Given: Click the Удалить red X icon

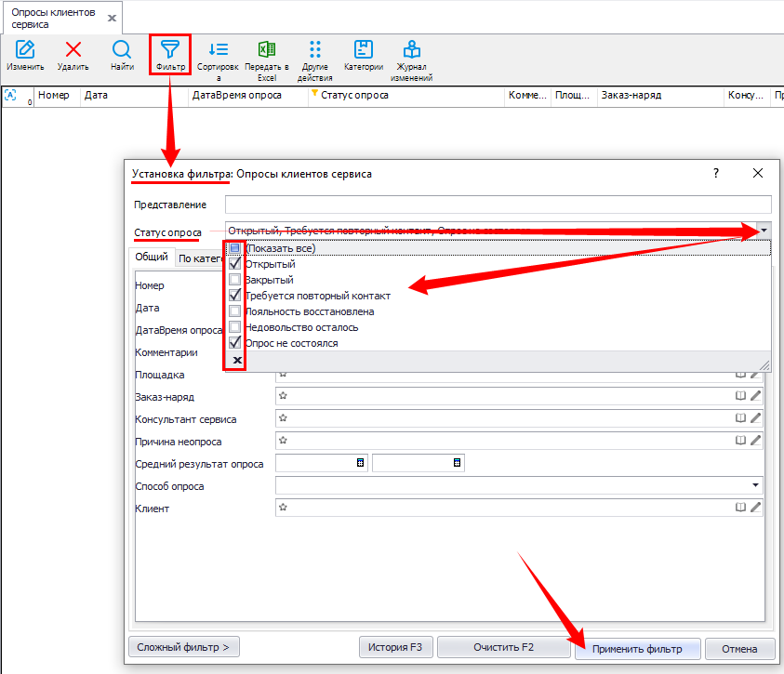Looking at the screenshot, I should pyautogui.click(x=73, y=51).
